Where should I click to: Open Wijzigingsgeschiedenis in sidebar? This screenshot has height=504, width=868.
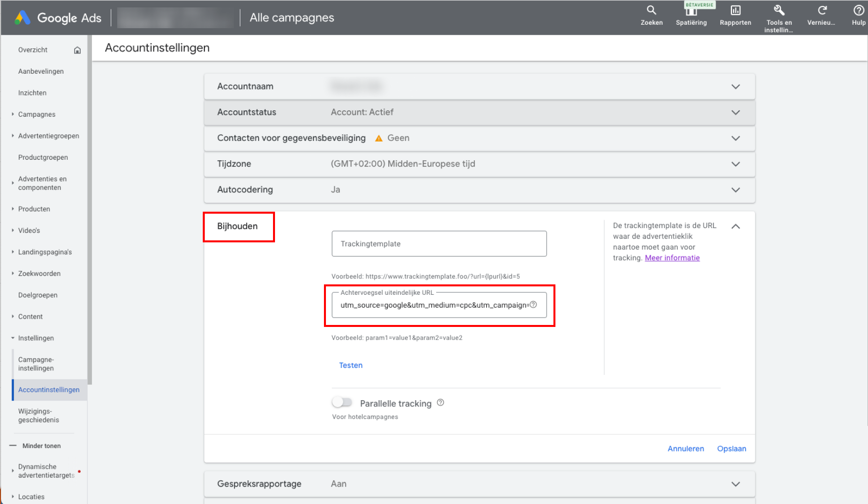coord(39,415)
